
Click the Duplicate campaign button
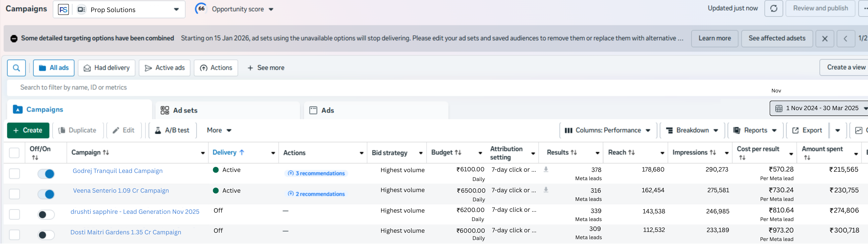pyautogui.click(x=78, y=130)
